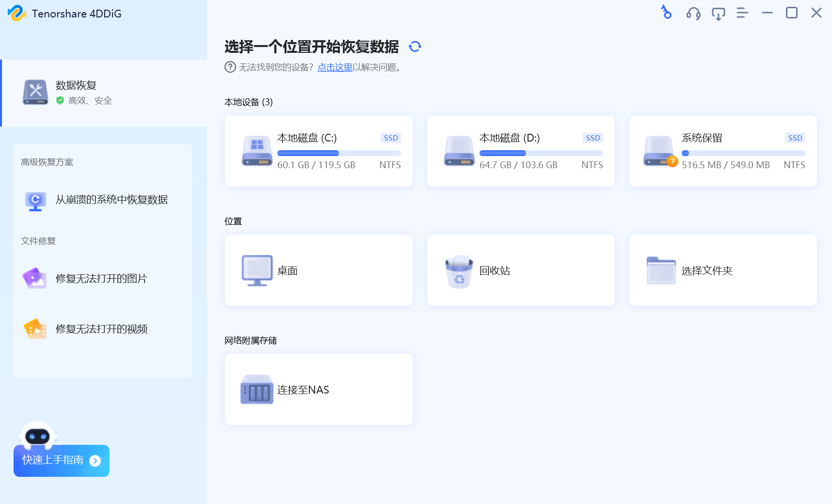Click the 网络附属存储 section label
The height and width of the screenshot is (504, 832).
click(x=251, y=341)
